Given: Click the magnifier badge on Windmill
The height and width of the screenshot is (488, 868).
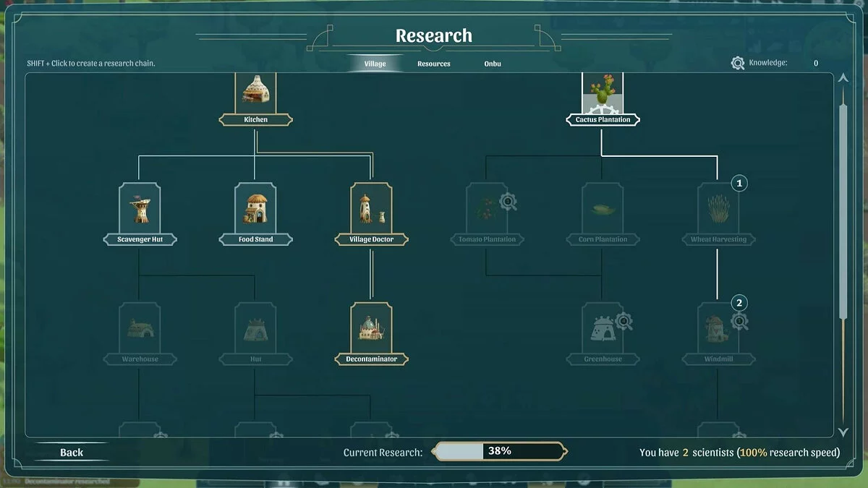Looking at the screenshot, I should point(739,321).
